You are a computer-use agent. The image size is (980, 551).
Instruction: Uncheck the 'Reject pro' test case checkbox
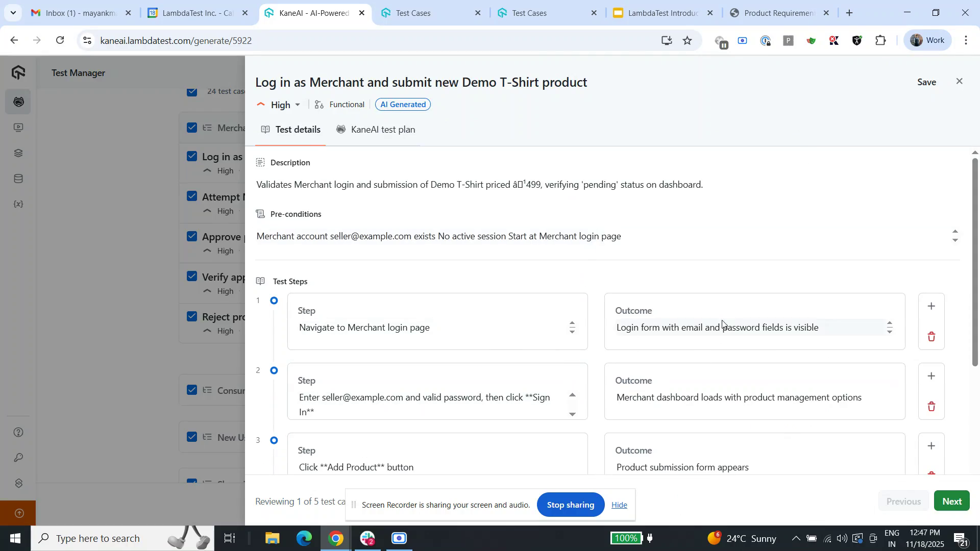[x=192, y=316]
